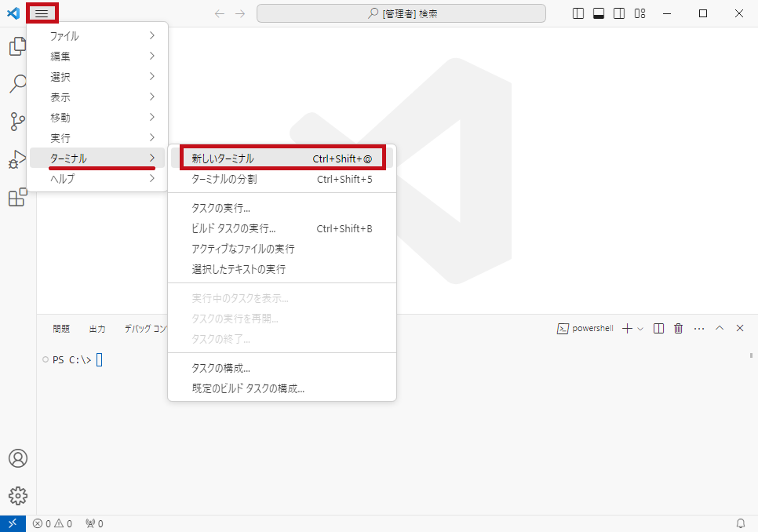Toggle the secondary side bar layout icon
The width and height of the screenshot is (758, 532).
click(619, 13)
